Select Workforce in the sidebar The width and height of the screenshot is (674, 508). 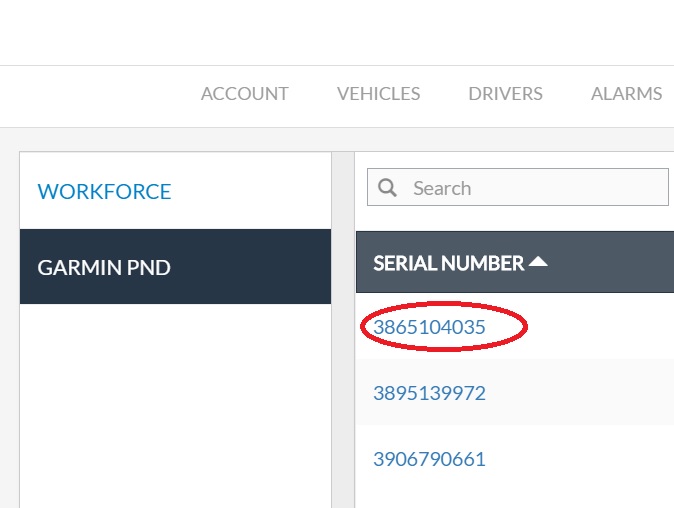104,191
